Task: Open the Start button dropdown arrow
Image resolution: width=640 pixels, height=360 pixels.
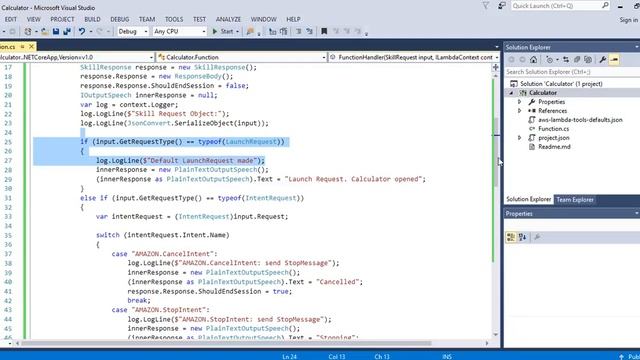Action: [x=237, y=31]
